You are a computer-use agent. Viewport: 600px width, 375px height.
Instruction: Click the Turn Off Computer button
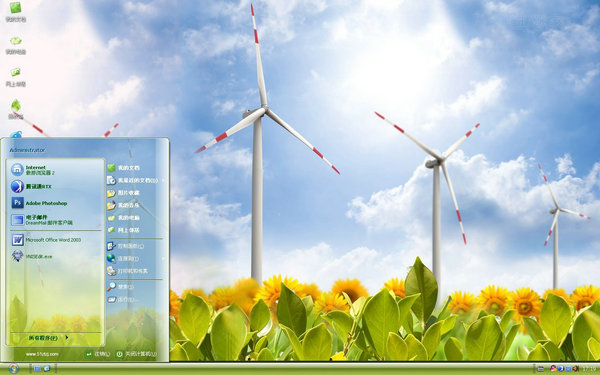click(x=137, y=354)
